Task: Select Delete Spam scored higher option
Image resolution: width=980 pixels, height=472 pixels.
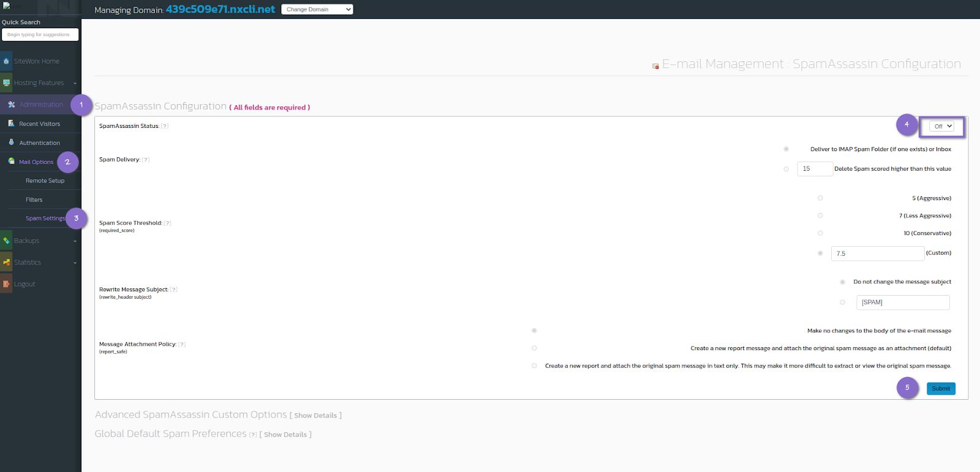Action: pos(786,169)
